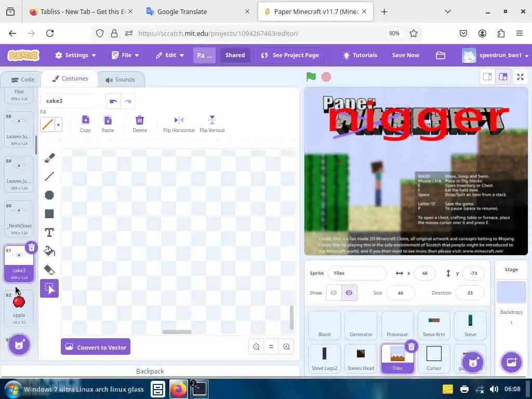The image size is (532, 399).
Task: Click See Project Page
Action: (290, 55)
